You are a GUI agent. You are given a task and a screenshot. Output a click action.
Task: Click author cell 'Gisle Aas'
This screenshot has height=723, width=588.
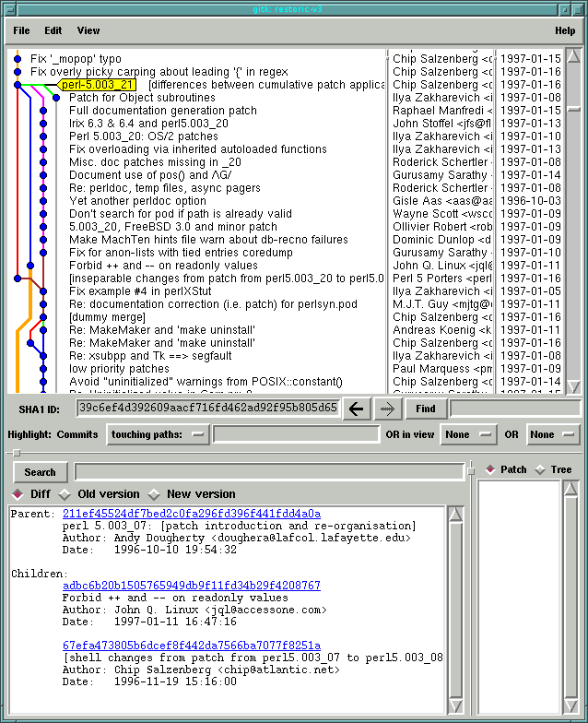point(442,201)
